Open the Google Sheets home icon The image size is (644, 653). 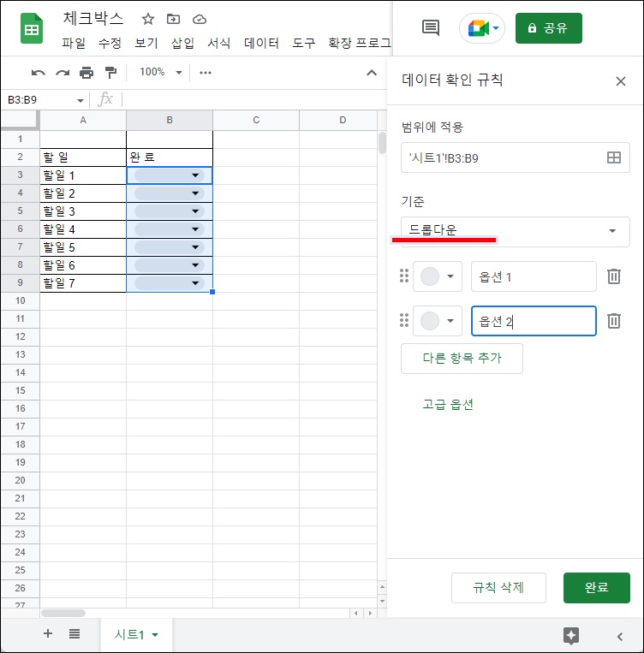point(32,28)
